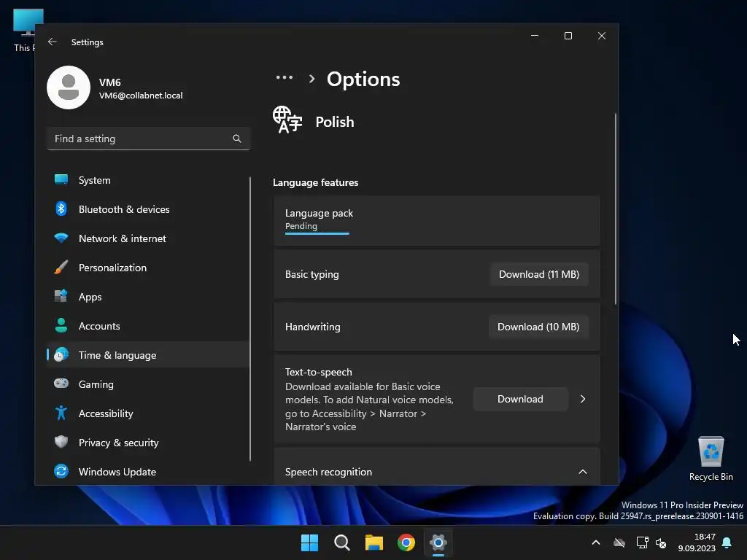
Task: Open System settings
Action: click(148, 180)
